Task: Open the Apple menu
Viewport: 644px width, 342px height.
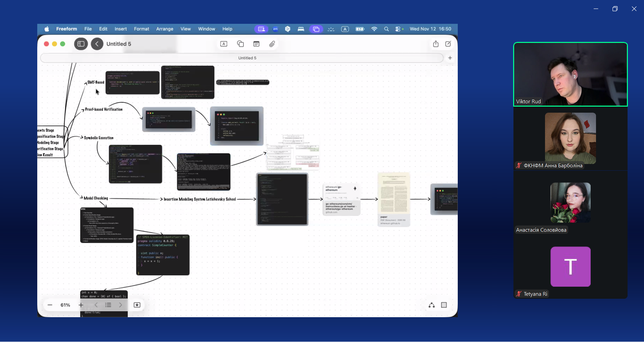Action: coord(47,29)
